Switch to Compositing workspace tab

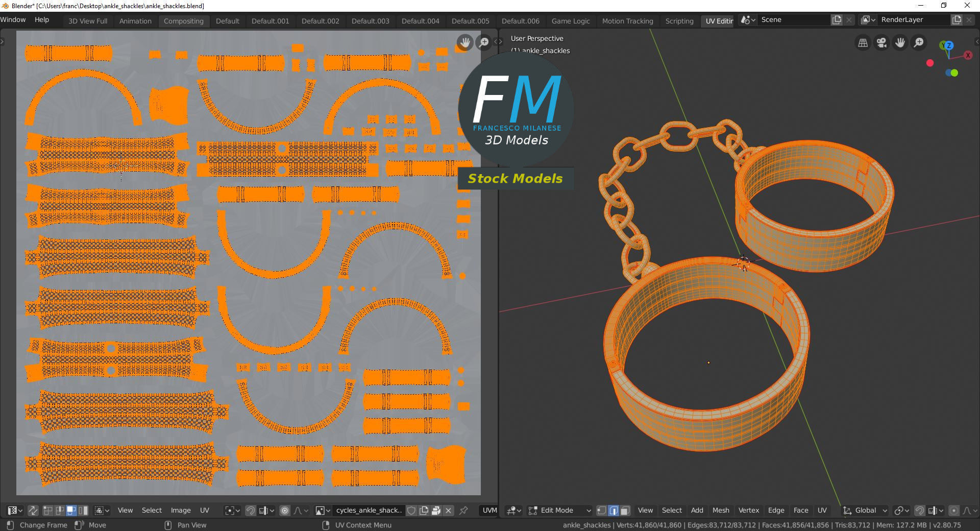tap(184, 21)
